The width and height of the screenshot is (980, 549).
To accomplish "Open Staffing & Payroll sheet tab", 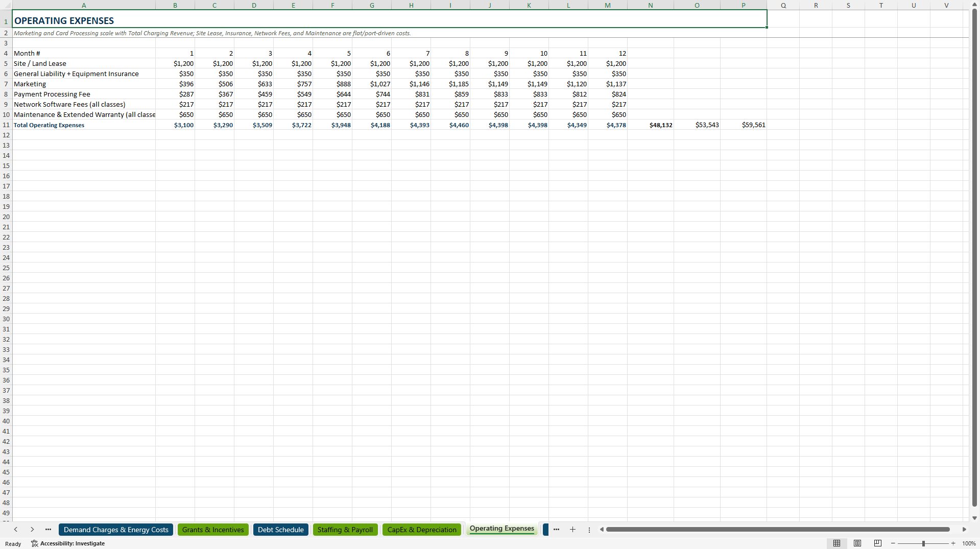I will (x=345, y=530).
